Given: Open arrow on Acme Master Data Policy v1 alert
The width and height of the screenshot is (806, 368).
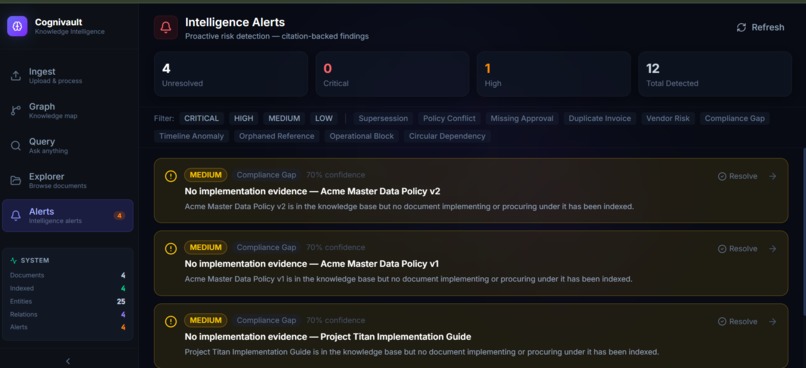Looking at the screenshot, I should [772, 249].
